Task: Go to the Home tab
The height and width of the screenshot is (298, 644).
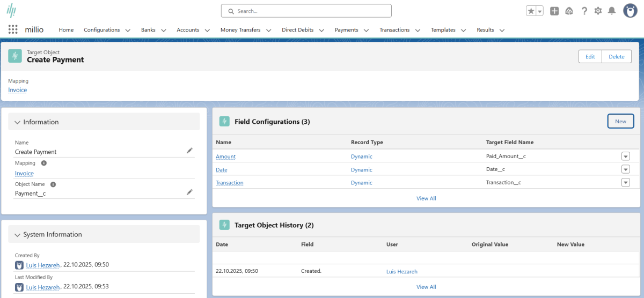Action: pos(66,30)
